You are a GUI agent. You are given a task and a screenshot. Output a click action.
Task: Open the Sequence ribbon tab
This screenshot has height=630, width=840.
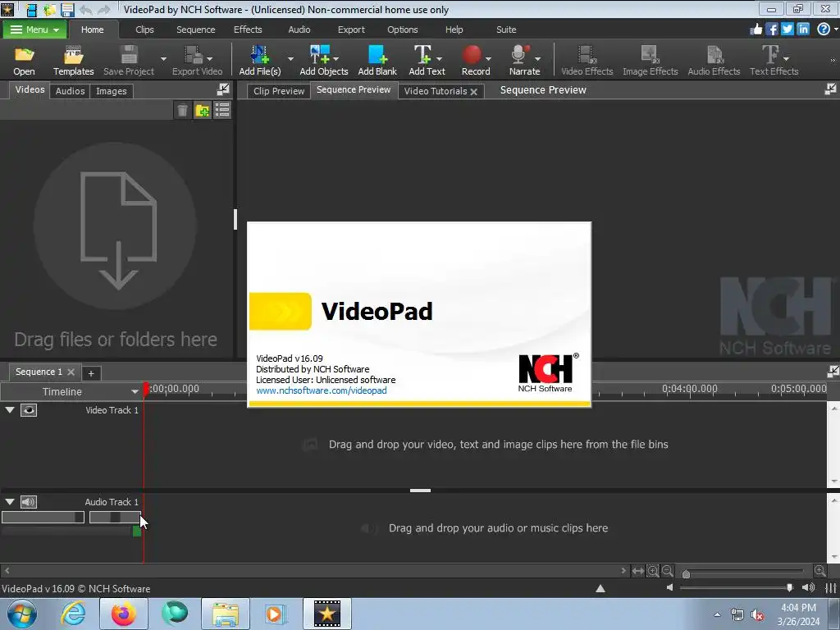195,30
